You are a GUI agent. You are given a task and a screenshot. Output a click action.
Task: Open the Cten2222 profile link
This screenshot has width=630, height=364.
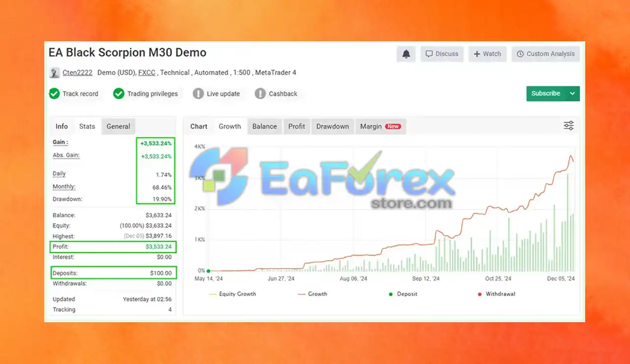[77, 73]
